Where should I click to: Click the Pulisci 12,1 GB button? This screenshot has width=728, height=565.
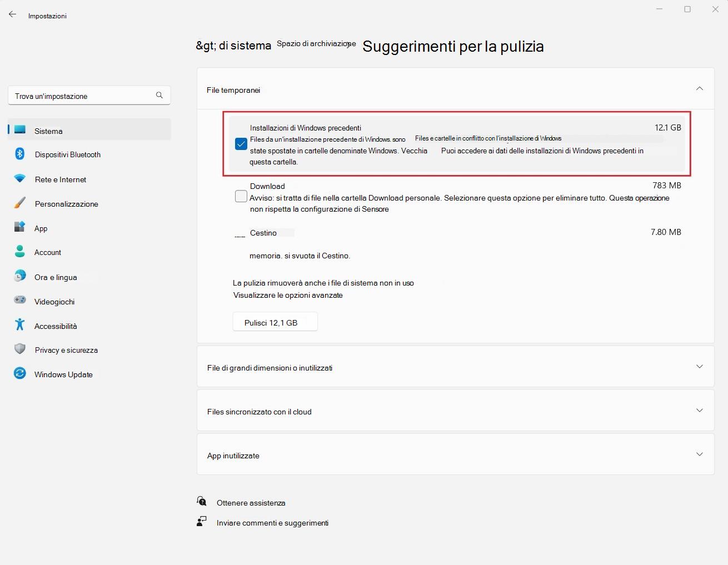point(275,322)
